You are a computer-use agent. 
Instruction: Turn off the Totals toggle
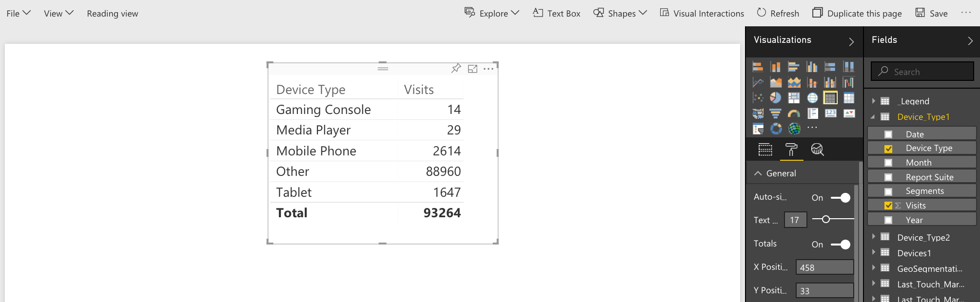point(841,245)
